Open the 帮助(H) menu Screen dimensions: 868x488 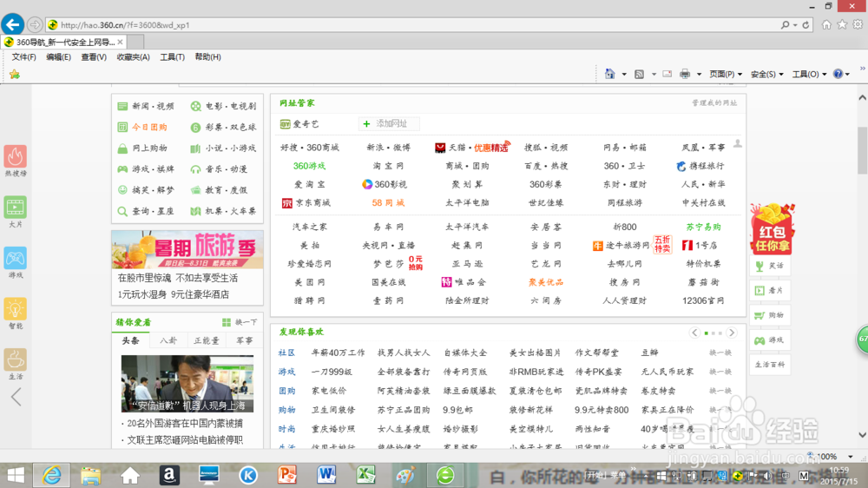point(207,57)
